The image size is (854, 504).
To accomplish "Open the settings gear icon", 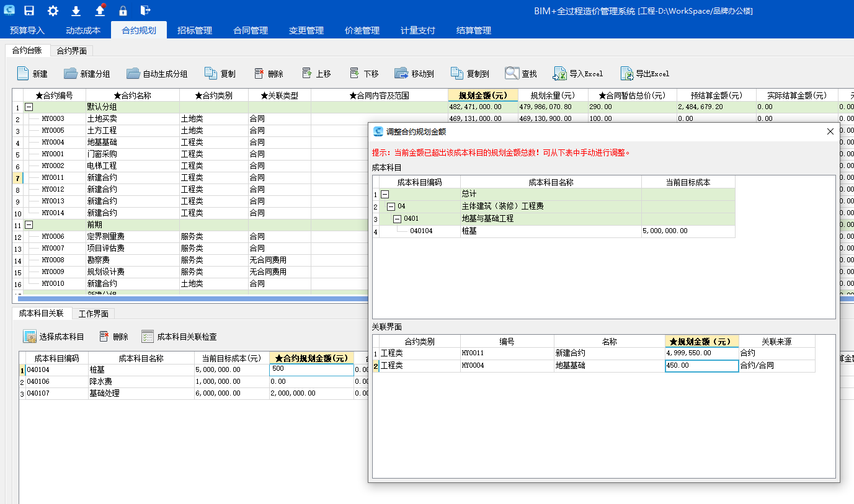I will click(x=53, y=11).
